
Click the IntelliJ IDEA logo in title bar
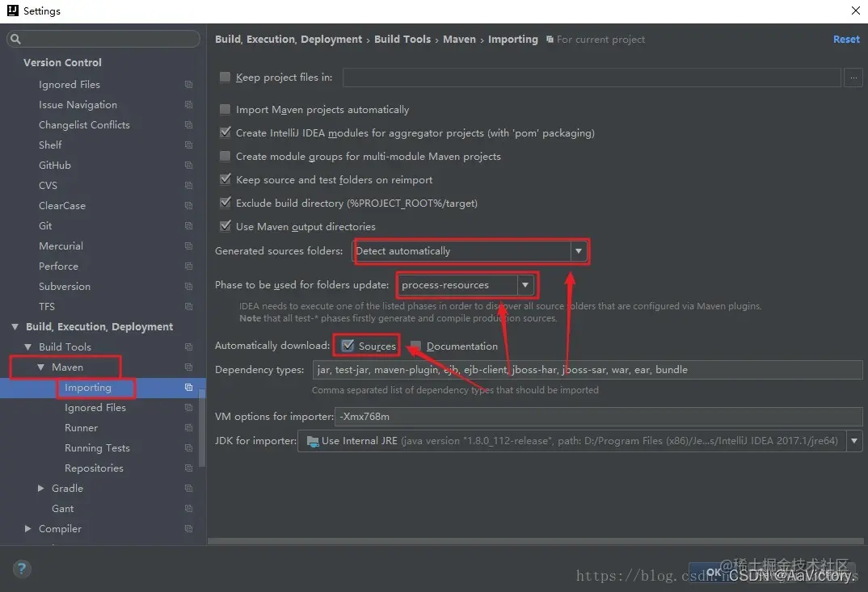click(x=12, y=10)
